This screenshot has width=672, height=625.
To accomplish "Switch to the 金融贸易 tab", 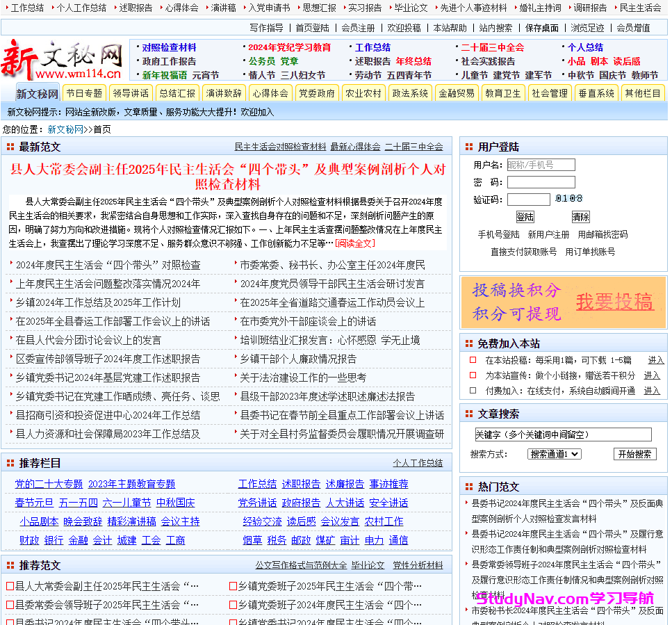I will point(457,93).
